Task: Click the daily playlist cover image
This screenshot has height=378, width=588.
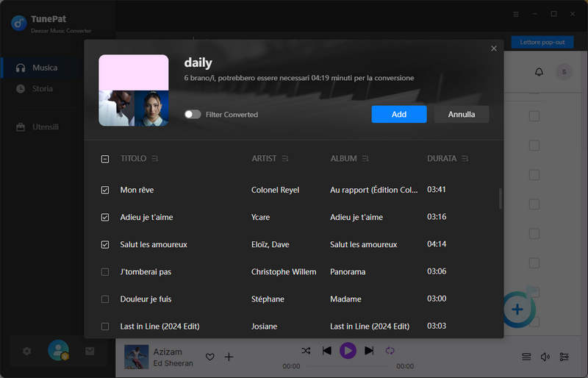Action: [x=134, y=90]
